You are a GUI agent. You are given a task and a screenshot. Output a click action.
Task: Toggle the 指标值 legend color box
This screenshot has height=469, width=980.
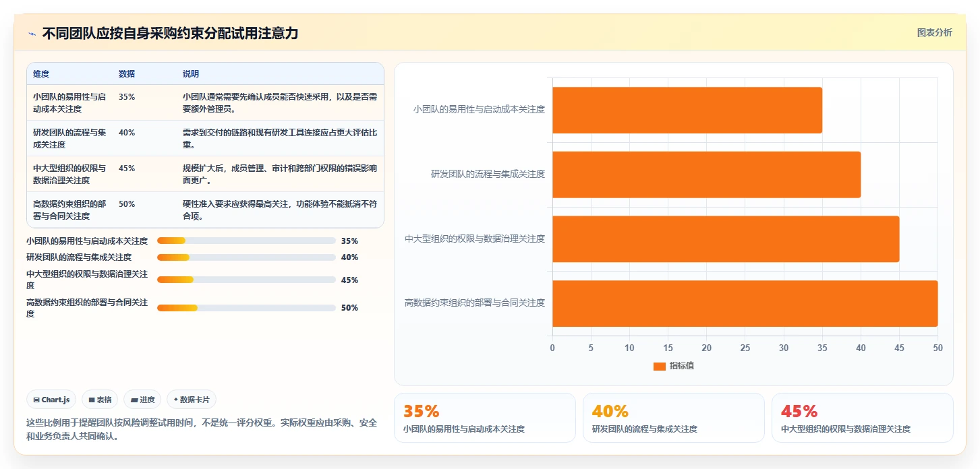pyautogui.click(x=660, y=366)
